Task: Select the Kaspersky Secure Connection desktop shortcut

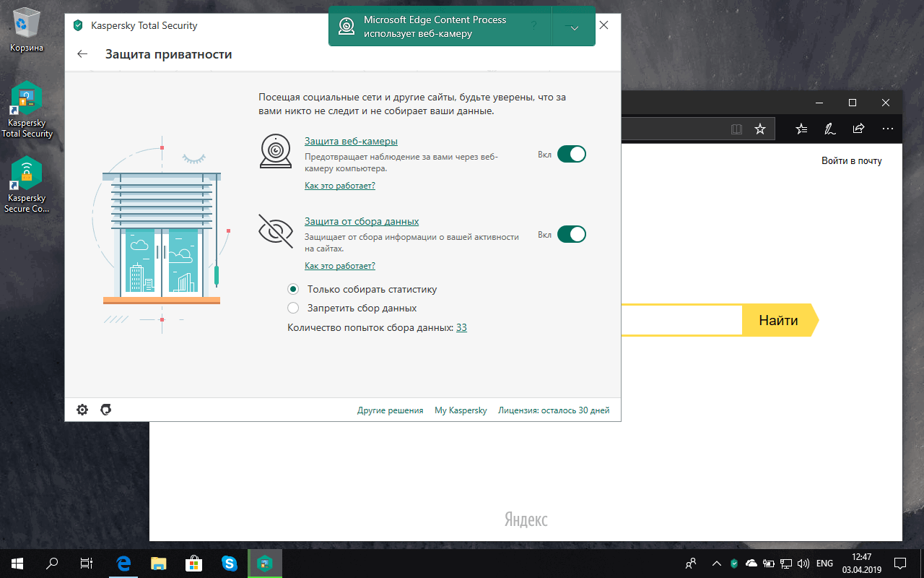Action: pyautogui.click(x=27, y=185)
